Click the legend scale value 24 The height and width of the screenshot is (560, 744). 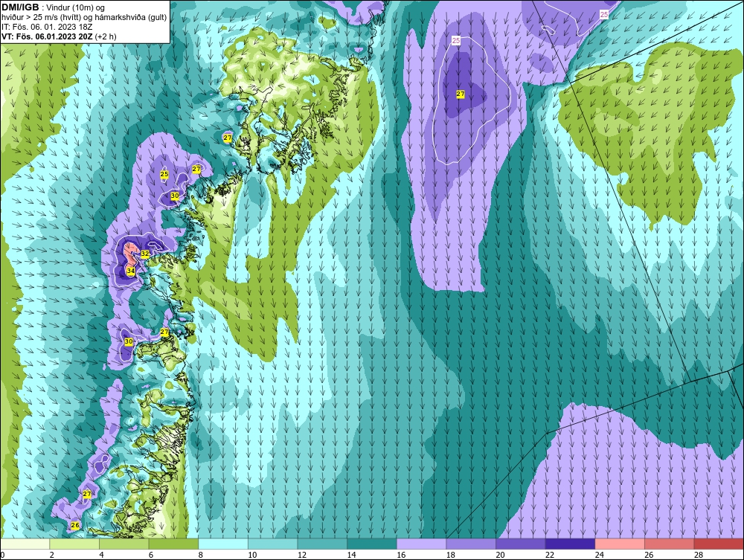[599, 555]
